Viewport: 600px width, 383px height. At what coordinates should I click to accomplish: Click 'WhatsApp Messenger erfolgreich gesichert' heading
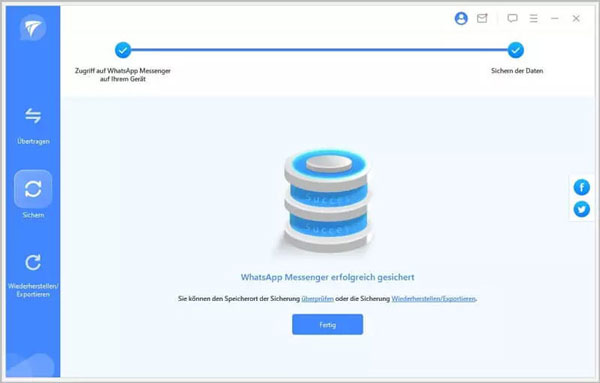coord(328,277)
